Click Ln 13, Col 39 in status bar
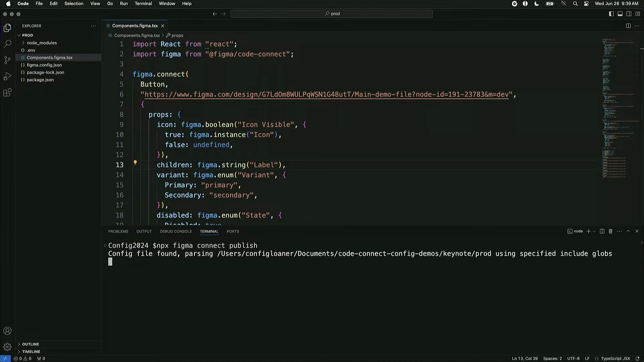Screen dimensions: 644x362 click(x=525, y=358)
